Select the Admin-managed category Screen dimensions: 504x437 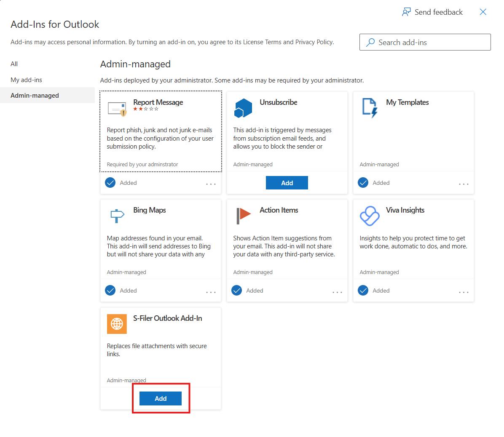(x=47, y=96)
